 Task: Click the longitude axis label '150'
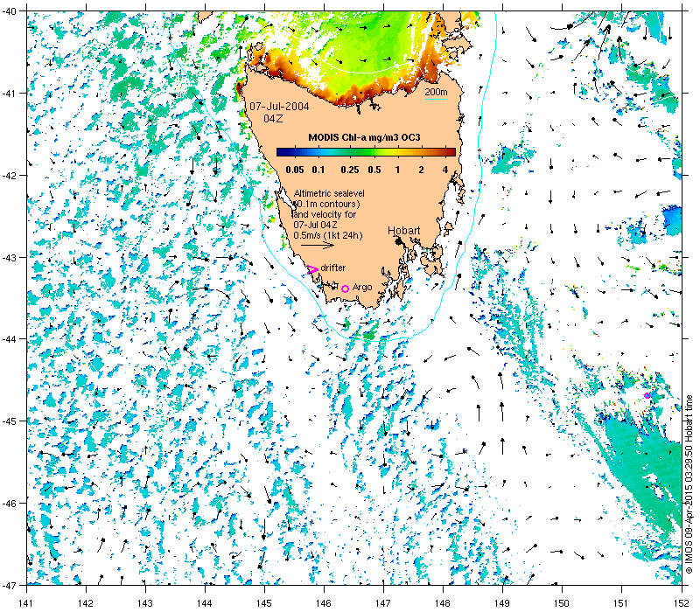coord(562,603)
